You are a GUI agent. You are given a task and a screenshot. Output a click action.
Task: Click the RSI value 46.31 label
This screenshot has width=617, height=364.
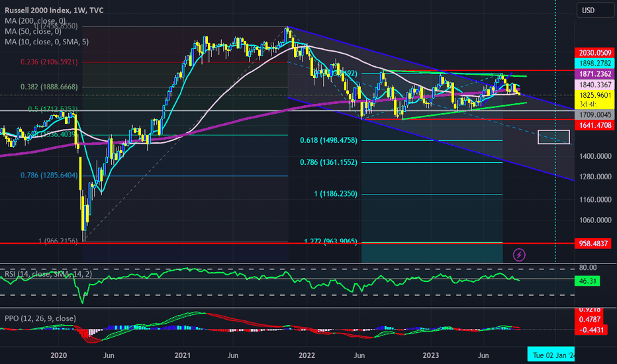coord(587,281)
